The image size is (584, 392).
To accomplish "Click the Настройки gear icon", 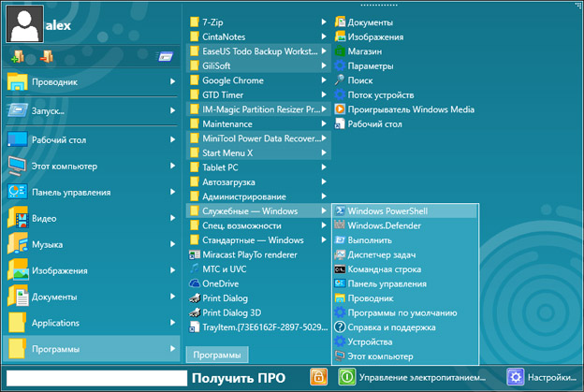I will 516,377.
